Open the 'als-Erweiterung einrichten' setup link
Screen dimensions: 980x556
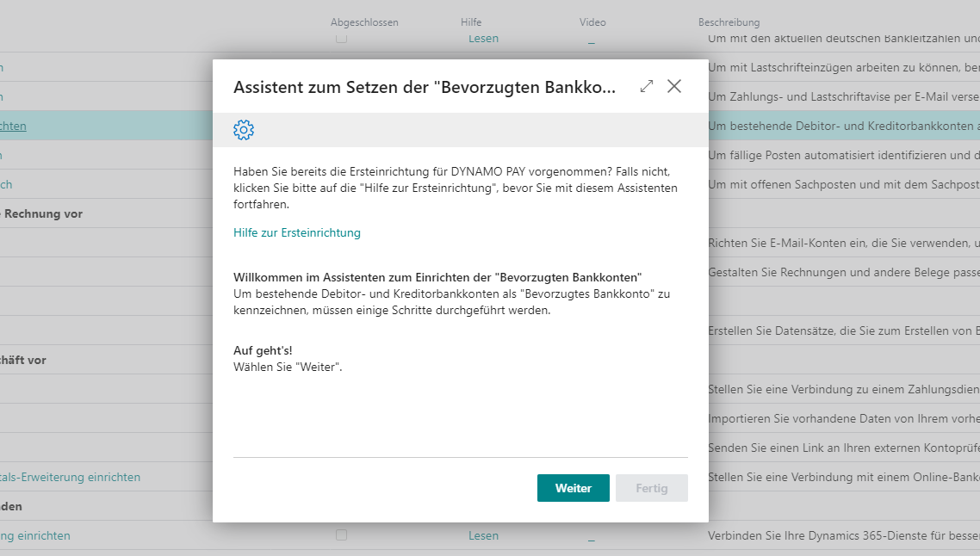(70, 477)
